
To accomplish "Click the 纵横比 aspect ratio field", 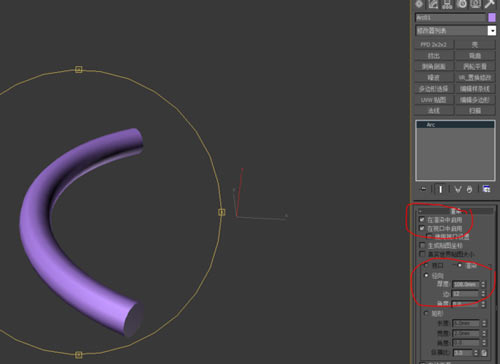I will 462,352.
